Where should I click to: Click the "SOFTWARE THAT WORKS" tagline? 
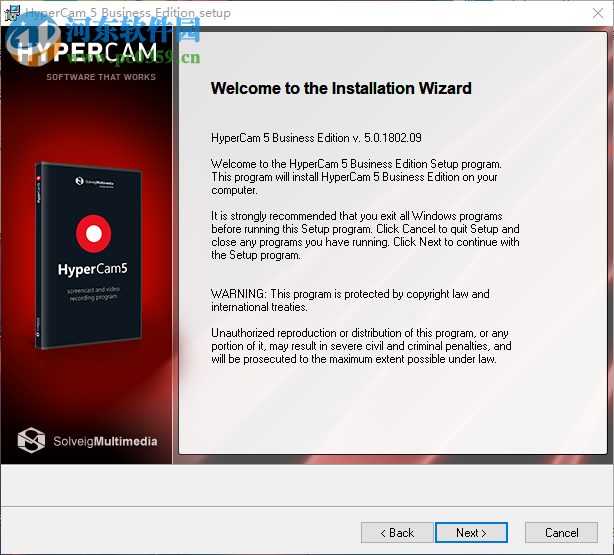[x=101, y=77]
